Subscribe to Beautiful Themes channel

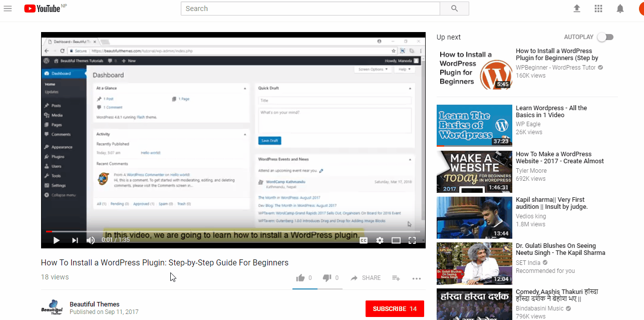pos(395,308)
